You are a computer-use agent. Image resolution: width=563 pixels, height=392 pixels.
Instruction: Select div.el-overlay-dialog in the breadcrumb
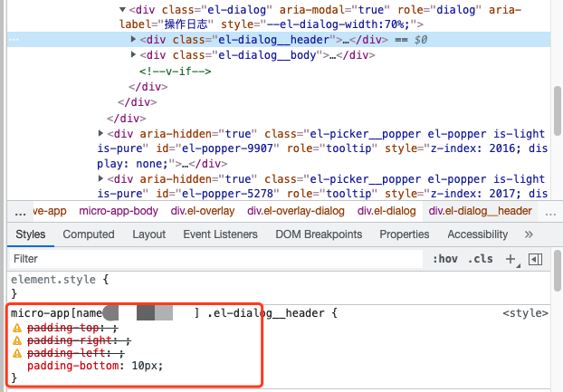pos(296,211)
